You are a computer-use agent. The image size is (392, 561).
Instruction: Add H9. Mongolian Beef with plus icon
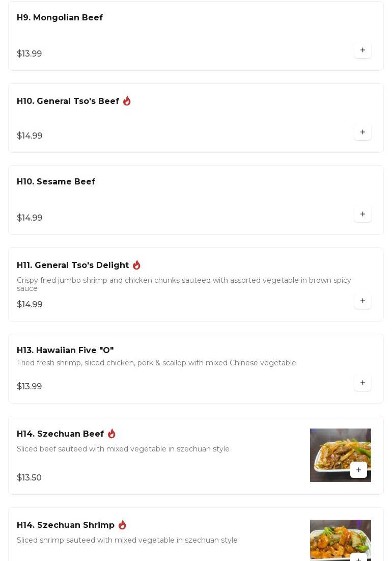tap(362, 50)
